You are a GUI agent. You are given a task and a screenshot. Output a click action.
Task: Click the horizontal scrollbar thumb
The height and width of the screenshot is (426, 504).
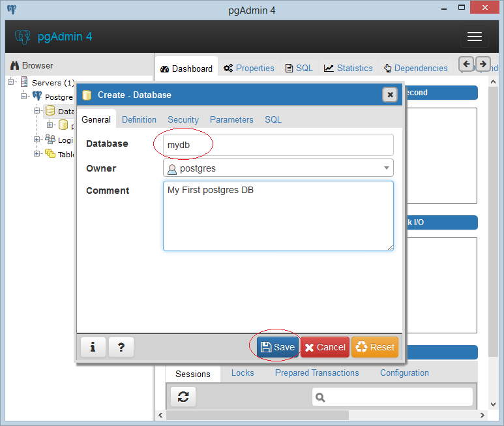pyautogui.click(x=257, y=415)
